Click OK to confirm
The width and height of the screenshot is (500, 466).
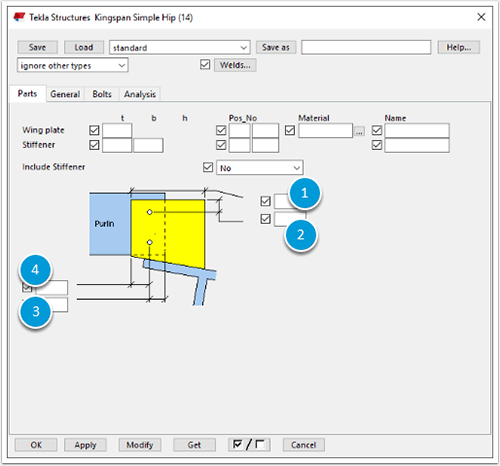[36, 445]
